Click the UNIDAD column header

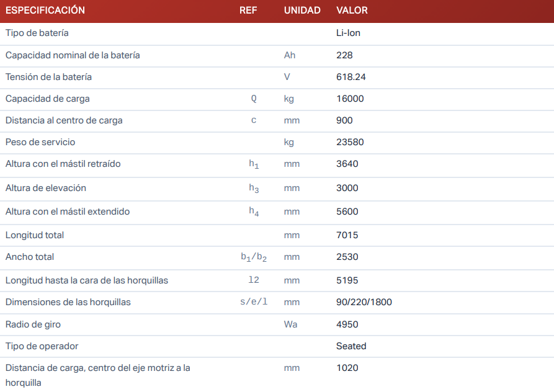pyautogui.click(x=302, y=11)
